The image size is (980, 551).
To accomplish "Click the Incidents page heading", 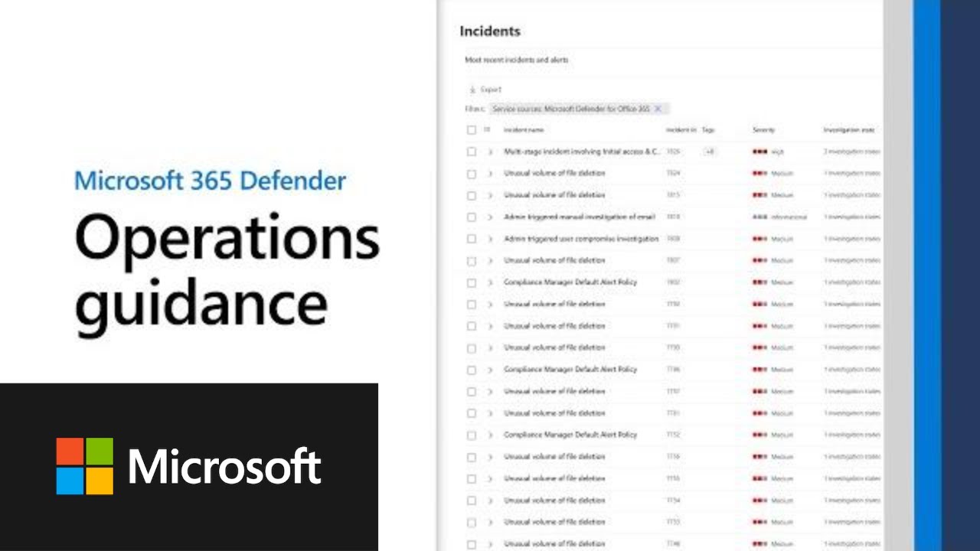I will [x=490, y=31].
